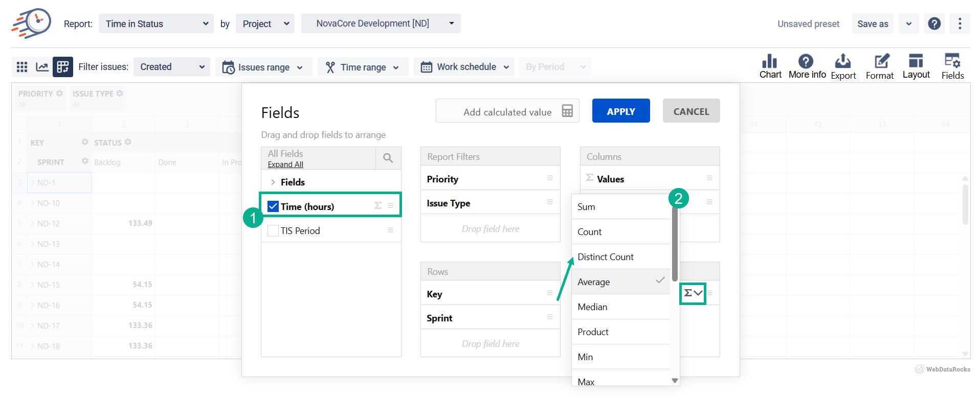The height and width of the screenshot is (398, 980).
Task: Open the Issues range dropdown
Action: pos(263,67)
